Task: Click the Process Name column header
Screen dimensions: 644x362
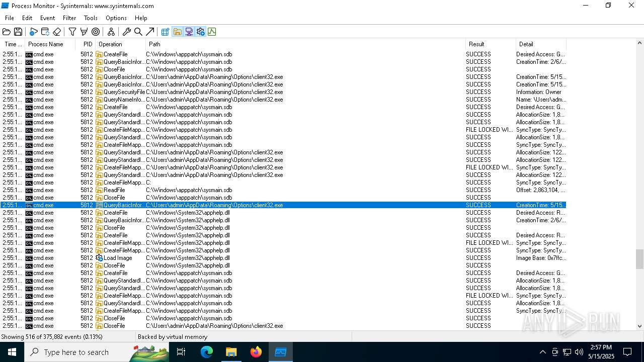Action: point(50,44)
